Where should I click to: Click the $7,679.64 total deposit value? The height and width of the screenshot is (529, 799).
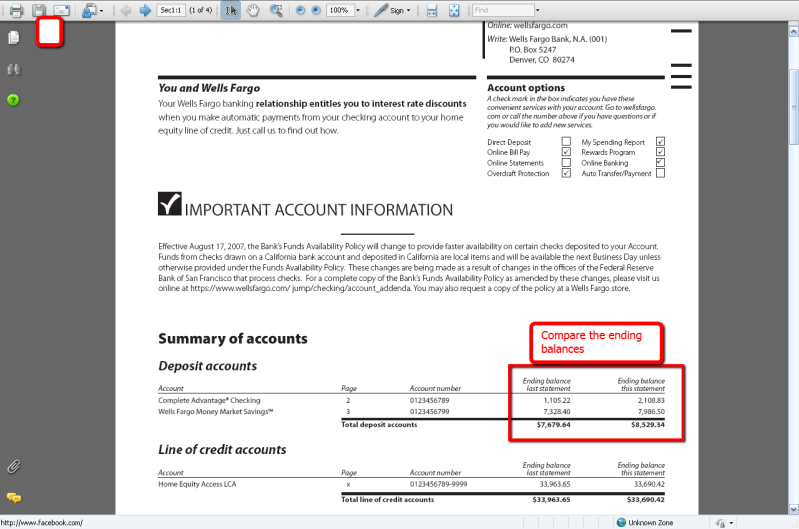click(x=553, y=425)
